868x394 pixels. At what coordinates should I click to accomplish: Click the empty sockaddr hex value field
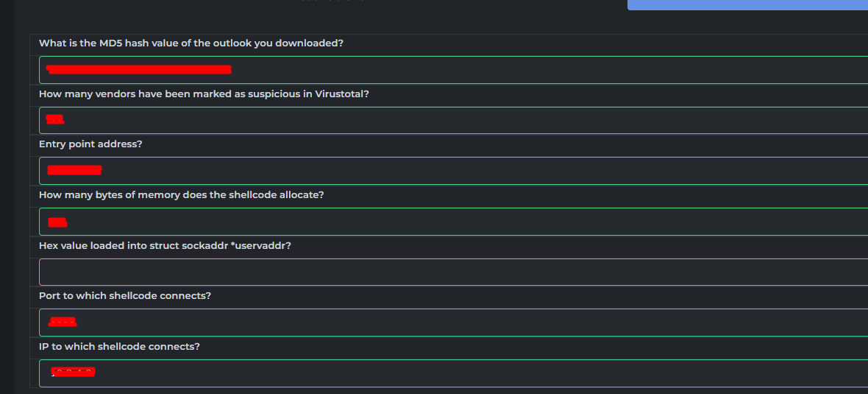tap(453, 272)
